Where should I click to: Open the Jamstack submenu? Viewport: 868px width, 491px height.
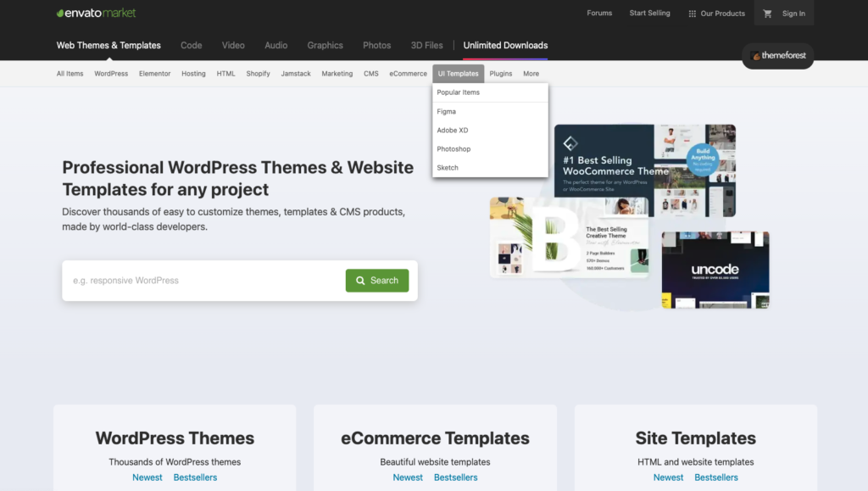point(296,74)
